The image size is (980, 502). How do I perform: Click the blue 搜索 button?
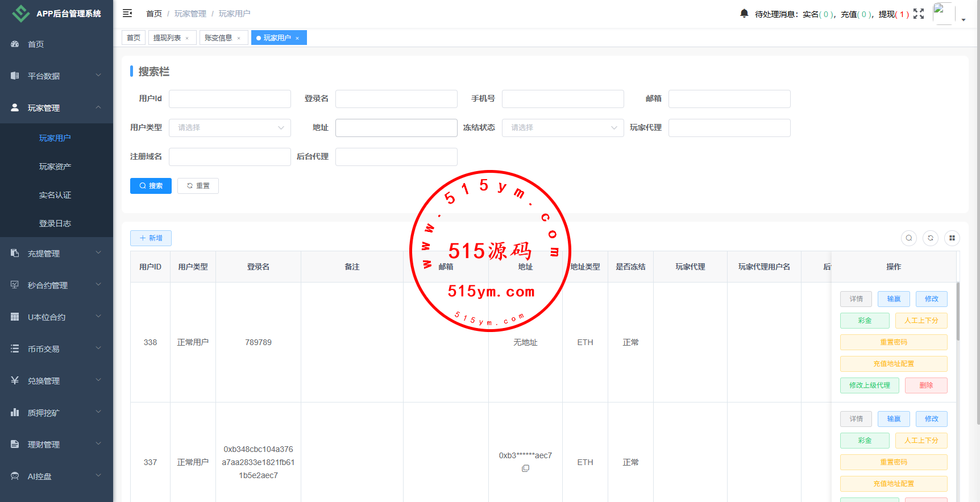[151, 186]
